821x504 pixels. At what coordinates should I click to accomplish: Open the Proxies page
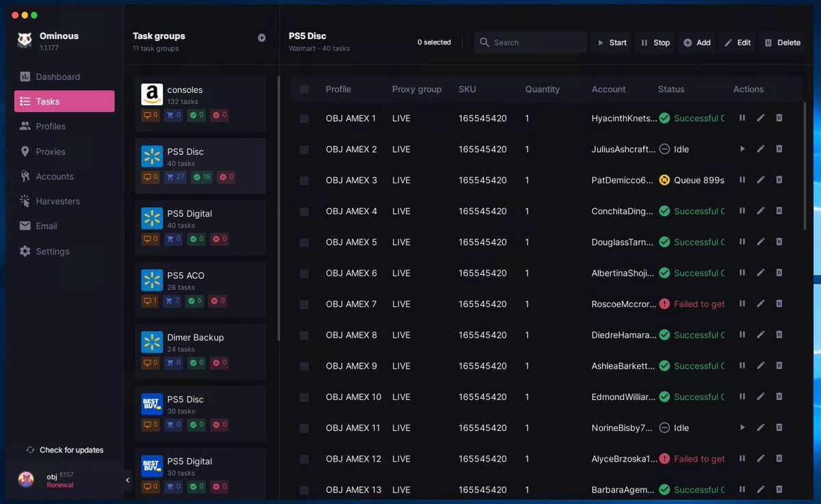coord(64,151)
